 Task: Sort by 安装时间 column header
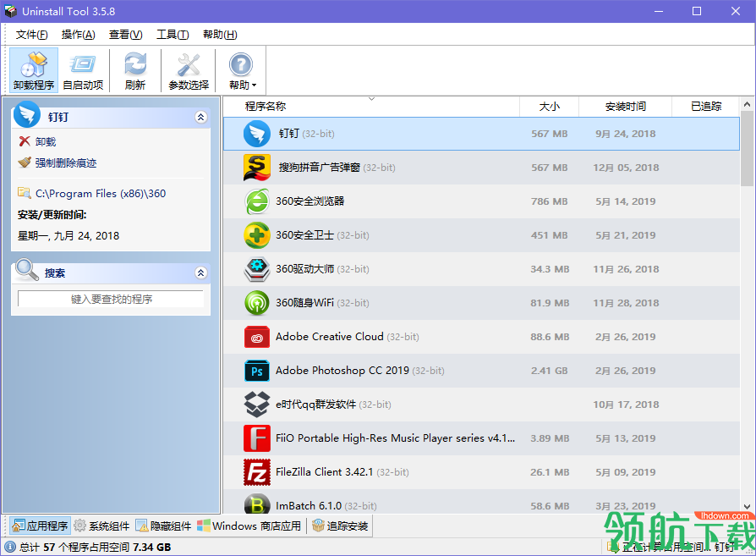coord(625,107)
